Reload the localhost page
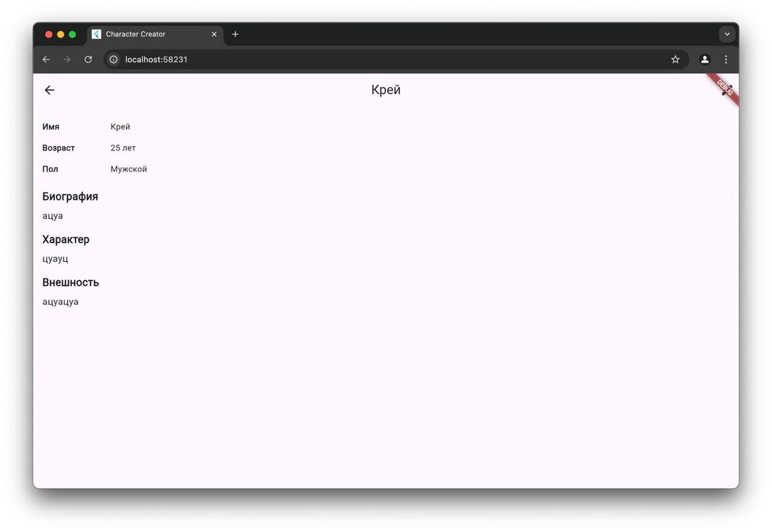The image size is (772, 532). pos(88,59)
